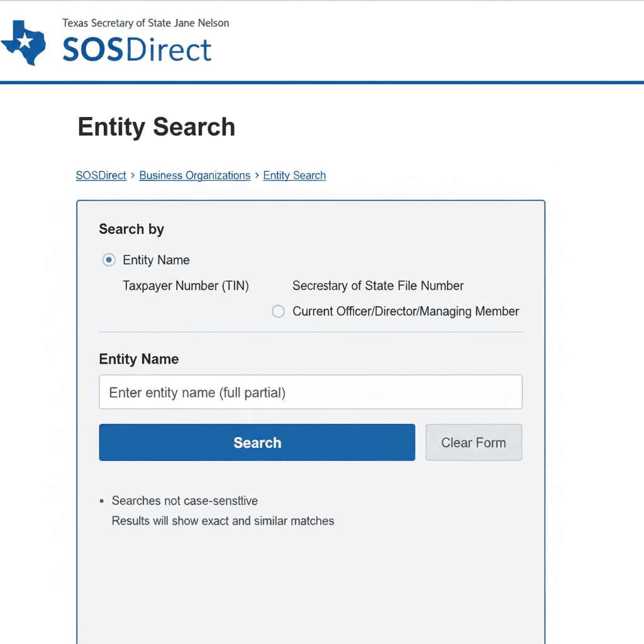Choose the Secretary of State File Number option
The width and height of the screenshot is (644, 644).
[x=378, y=286]
